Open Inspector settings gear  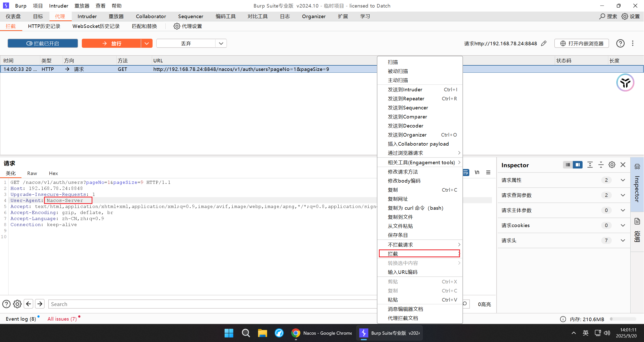tap(612, 165)
